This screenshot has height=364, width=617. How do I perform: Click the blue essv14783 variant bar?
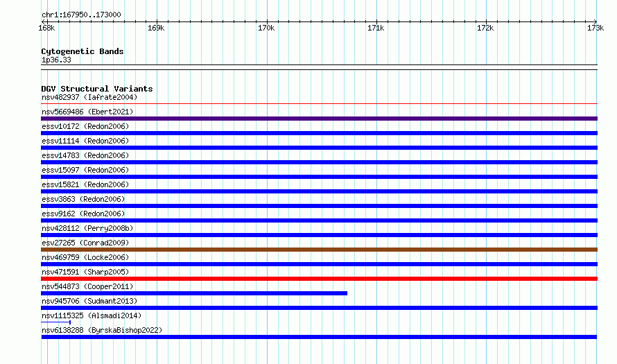(x=319, y=162)
